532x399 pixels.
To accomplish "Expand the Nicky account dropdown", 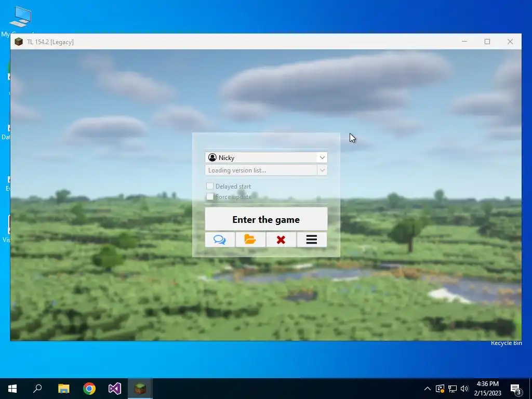I will pyautogui.click(x=322, y=157).
